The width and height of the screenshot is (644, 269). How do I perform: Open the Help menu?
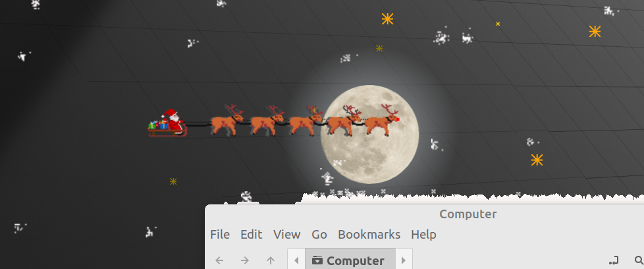(x=423, y=235)
